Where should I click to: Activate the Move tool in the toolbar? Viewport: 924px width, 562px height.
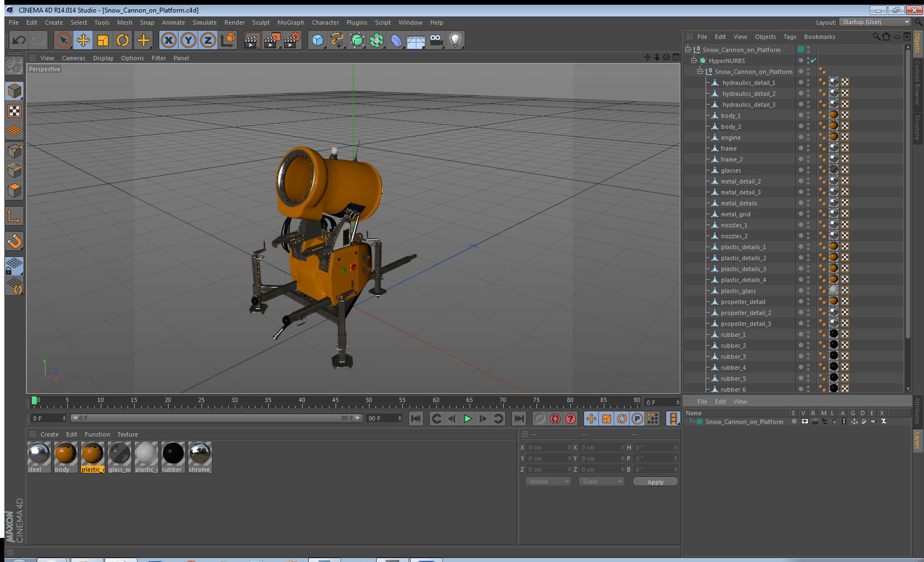coord(83,40)
